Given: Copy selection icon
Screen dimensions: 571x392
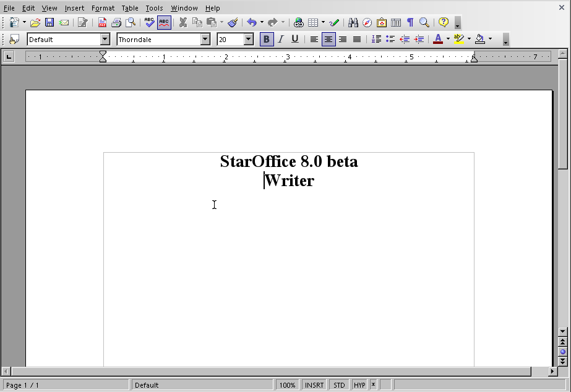Looking at the screenshot, I should point(197,22).
